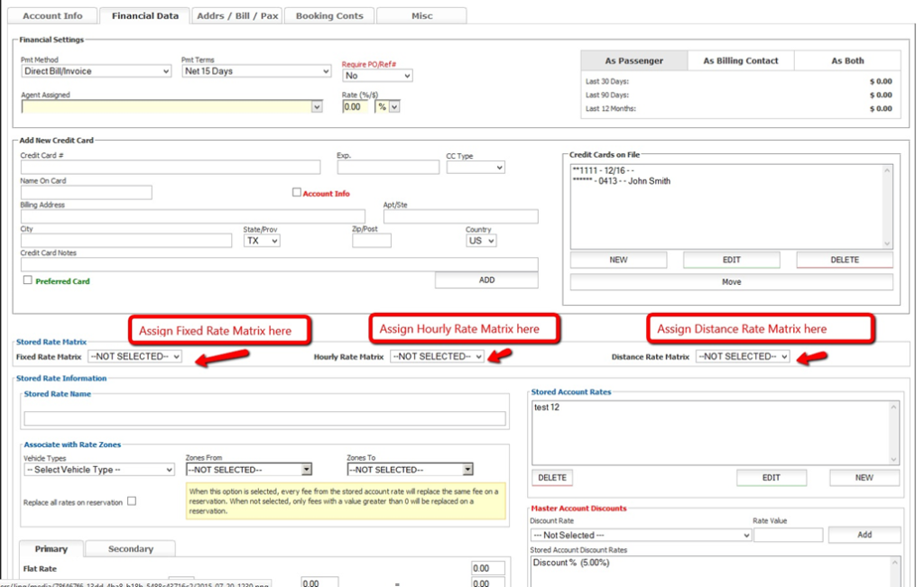Screen dimensions: 924x587
Task: View the As Billing Contact totals
Action: [x=740, y=60]
